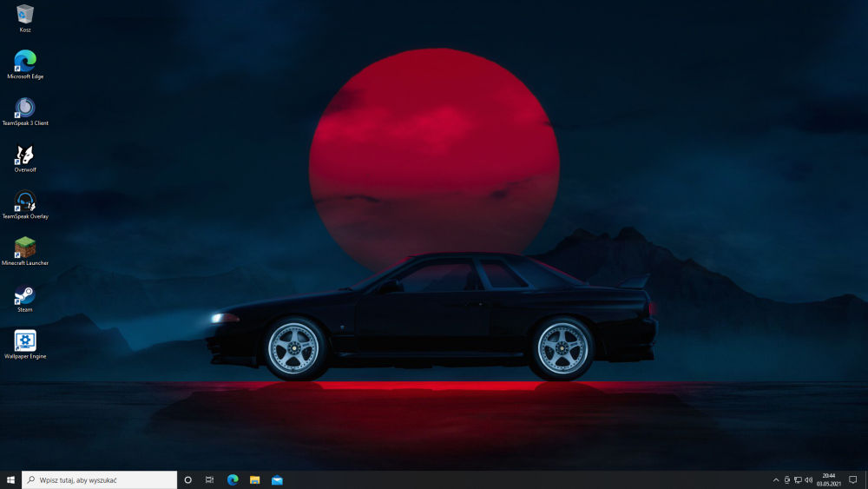Select the Kosz recycle bin icon
The height and width of the screenshot is (489, 868).
(25, 15)
